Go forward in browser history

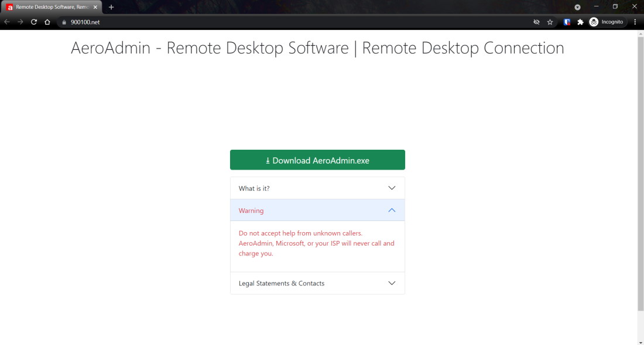20,22
